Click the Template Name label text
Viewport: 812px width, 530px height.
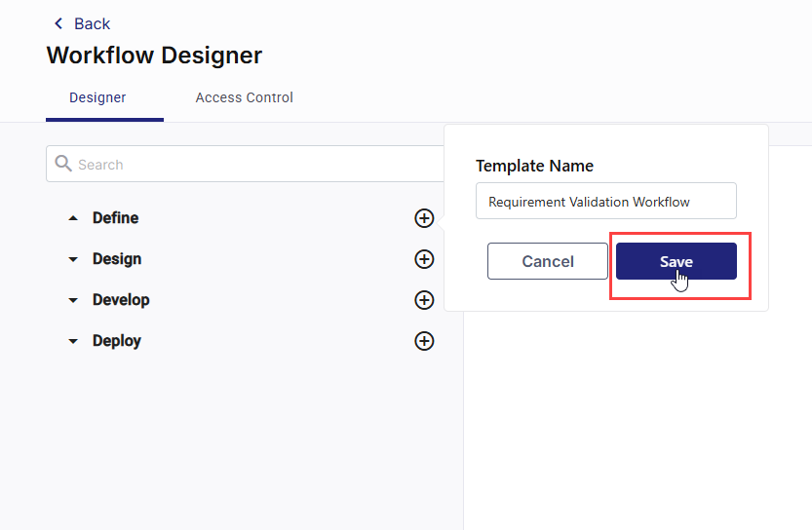click(x=534, y=167)
